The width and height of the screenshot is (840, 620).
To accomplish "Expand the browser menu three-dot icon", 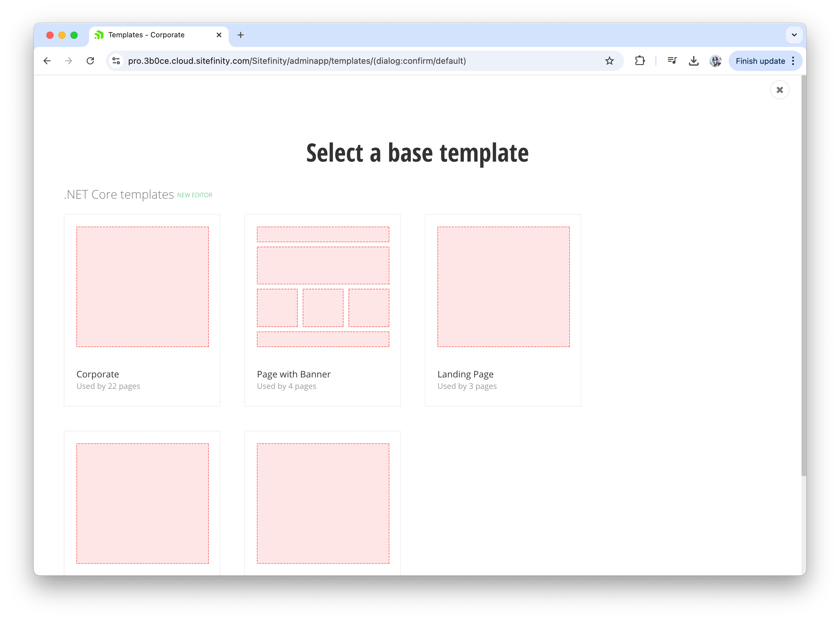I will click(794, 61).
